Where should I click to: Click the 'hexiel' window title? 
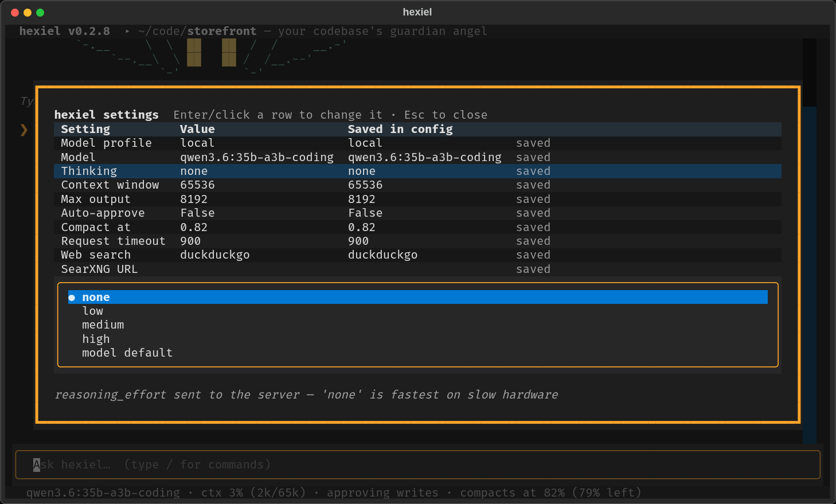(417, 12)
